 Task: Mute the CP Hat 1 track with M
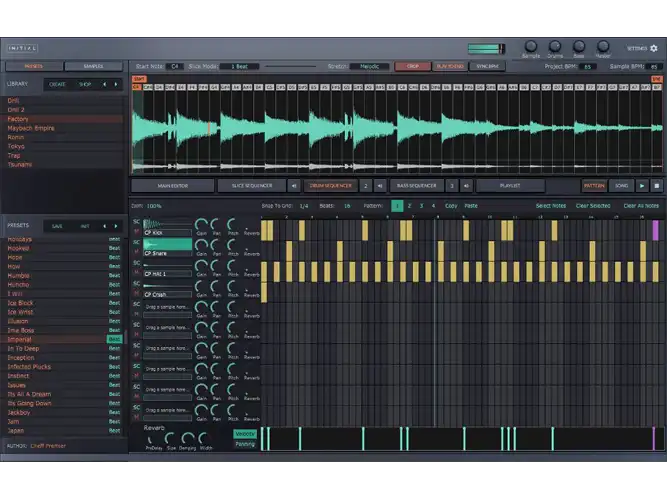click(x=137, y=272)
